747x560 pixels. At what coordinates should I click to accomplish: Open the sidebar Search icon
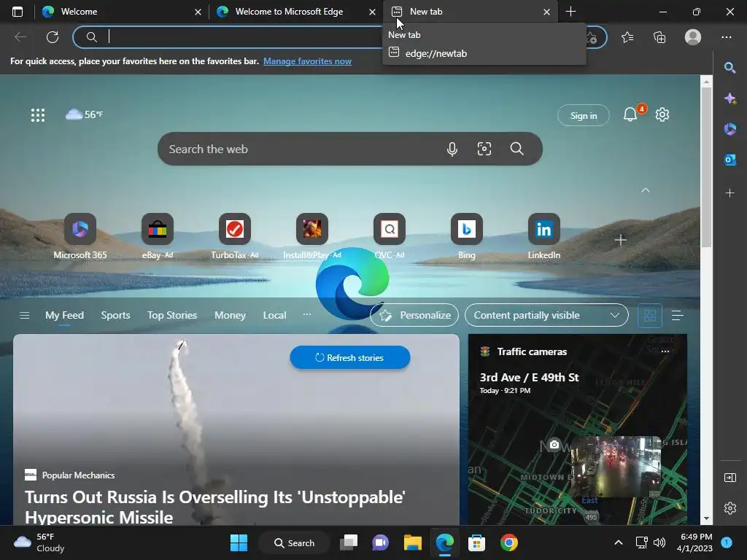pos(729,68)
